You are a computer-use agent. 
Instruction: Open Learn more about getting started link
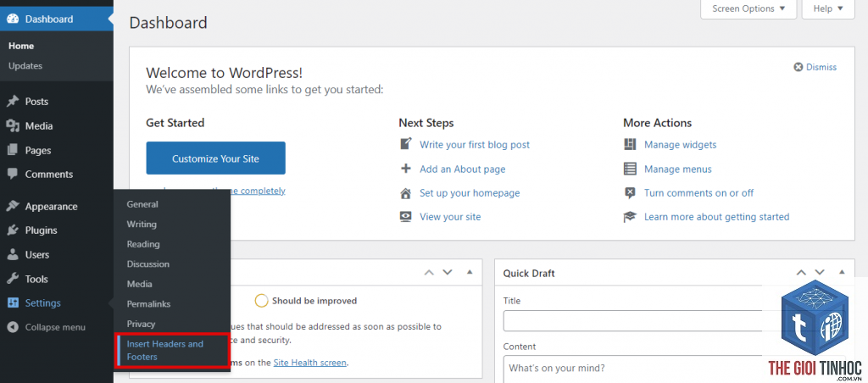[716, 217]
